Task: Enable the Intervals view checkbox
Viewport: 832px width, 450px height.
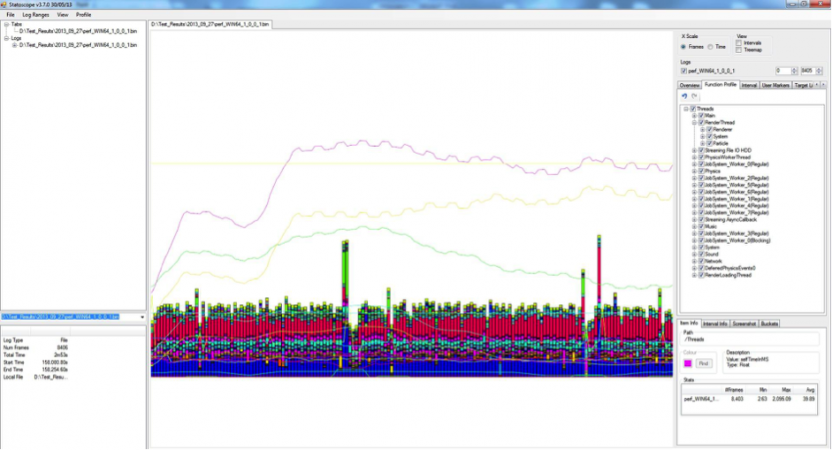Action: tap(739, 42)
